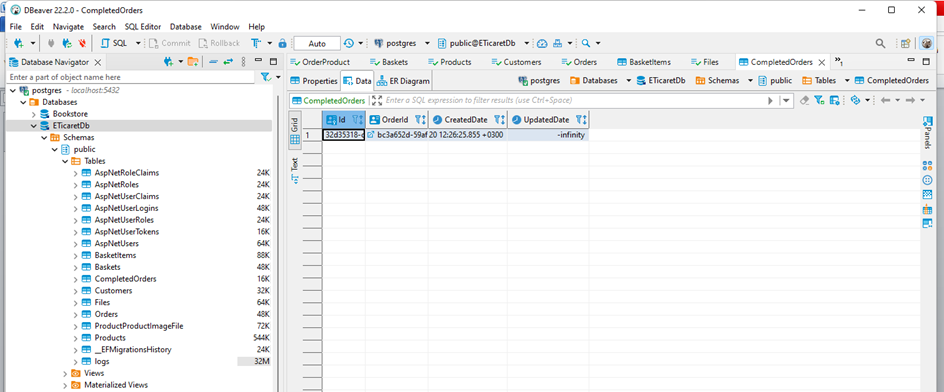Click the ETicaretDb breadcrumb link
This screenshot has width=944, height=392.
[661, 81]
